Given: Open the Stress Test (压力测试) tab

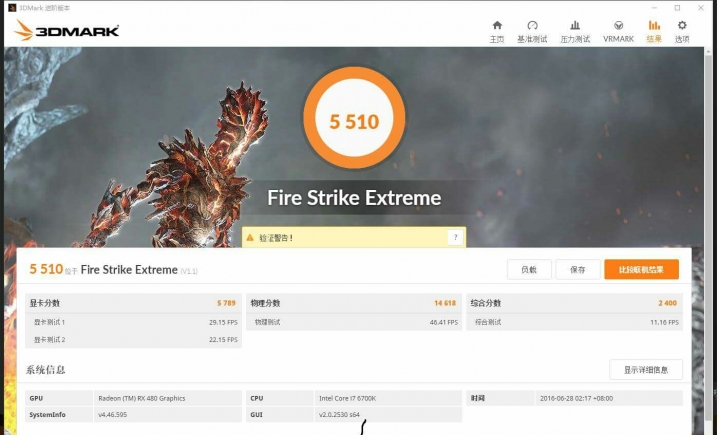Looking at the screenshot, I should click(575, 32).
